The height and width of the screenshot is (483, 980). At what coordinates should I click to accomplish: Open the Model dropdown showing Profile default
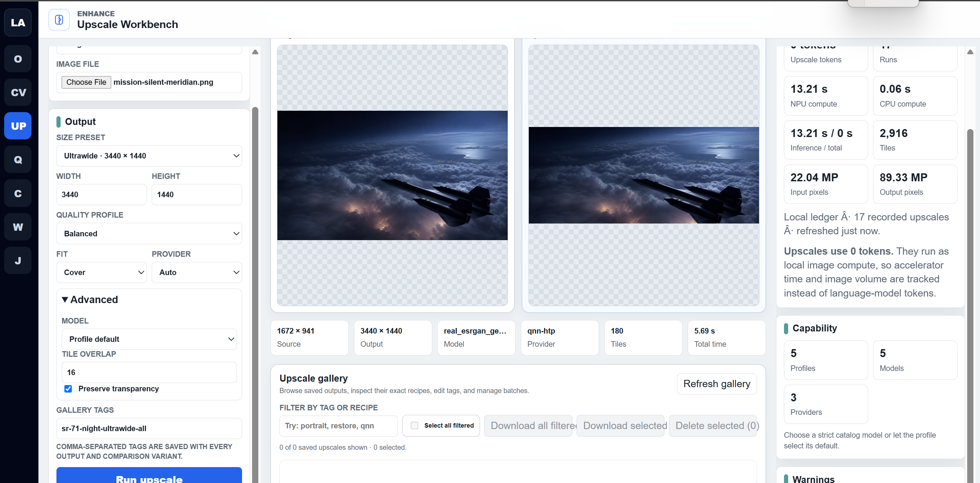coord(149,339)
